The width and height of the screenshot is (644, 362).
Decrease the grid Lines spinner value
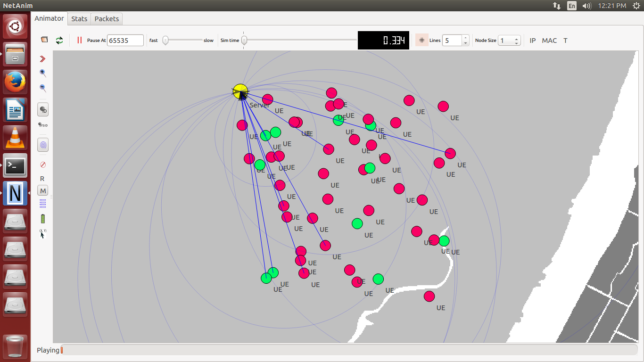pyautogui.click(x=465, y=43)
